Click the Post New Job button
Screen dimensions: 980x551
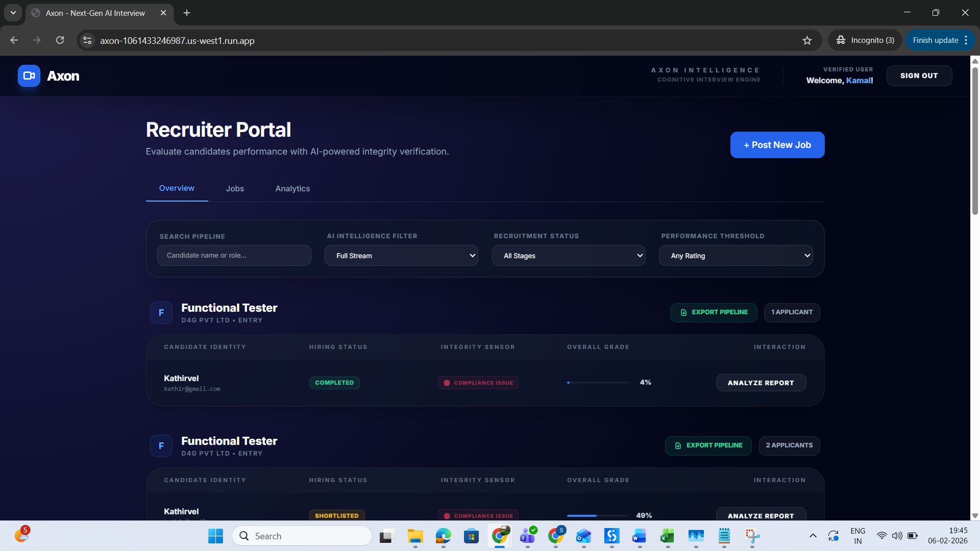click(x=777, y=145)
